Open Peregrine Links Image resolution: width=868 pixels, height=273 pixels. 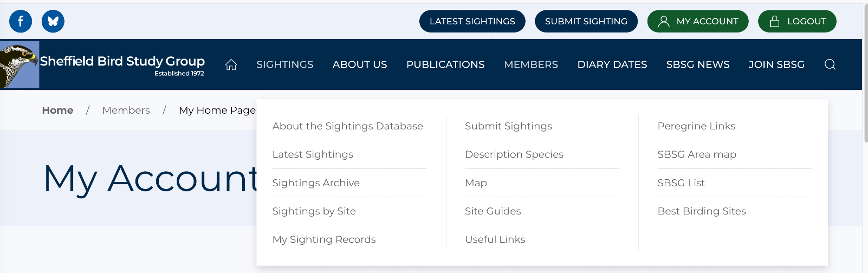coord(696,126)
